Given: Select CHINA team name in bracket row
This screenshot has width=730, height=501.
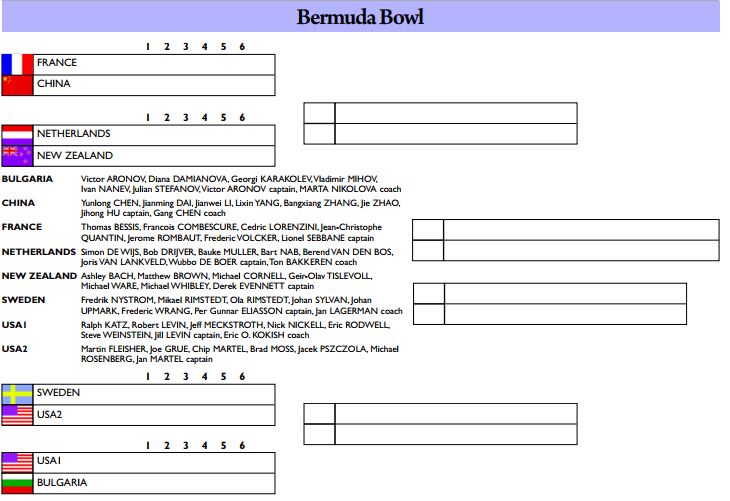Looking at the screenshot, I should point(54,83).
